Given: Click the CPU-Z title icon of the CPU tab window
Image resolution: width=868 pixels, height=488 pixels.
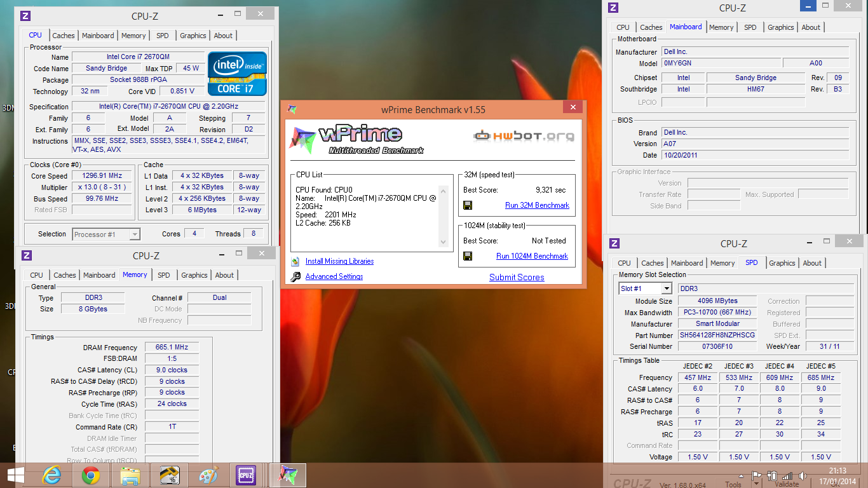Looking at the screenshot, I should coord(25,16).
